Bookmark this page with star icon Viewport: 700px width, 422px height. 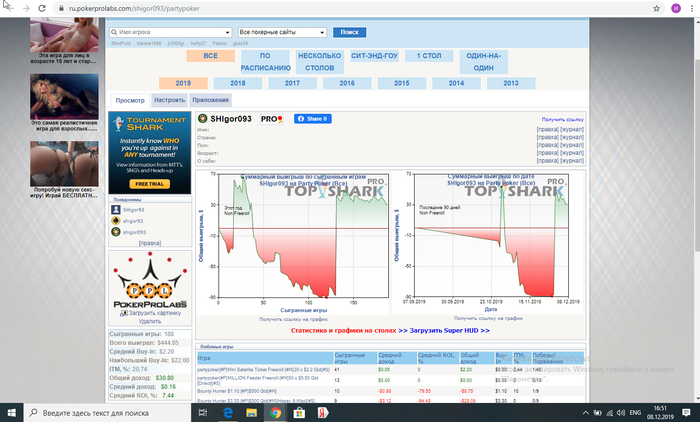coord(656,8)
